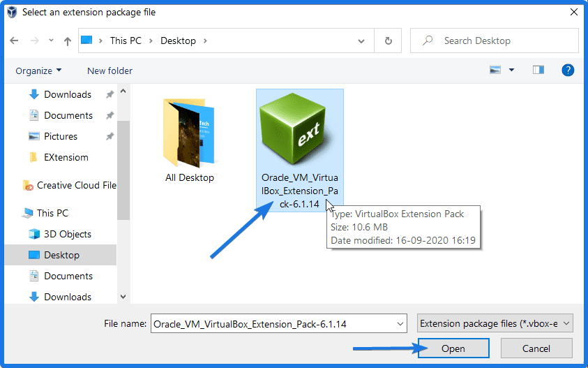Open the recent locations dropdown arrow
This screenshot has width=588, height=368.
[51, 41]
